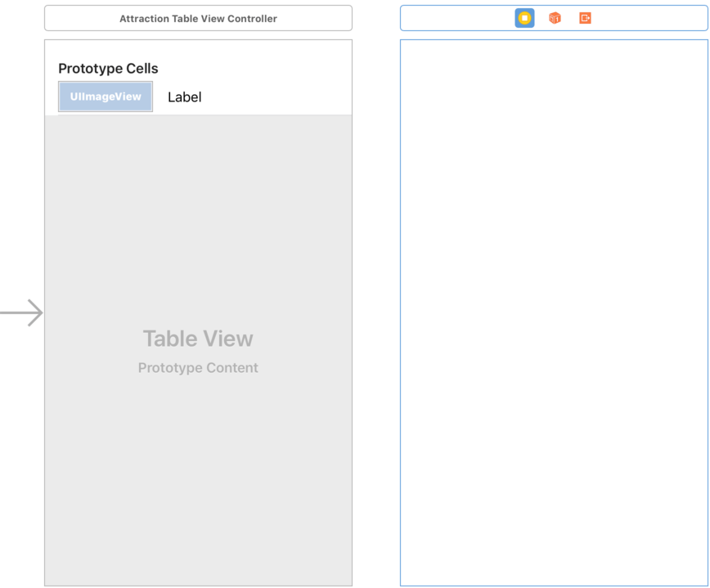The width and height of the screenshot is (710, 588).
Task: Click the orange First Responder cube icon
Action: coord(555,18)
